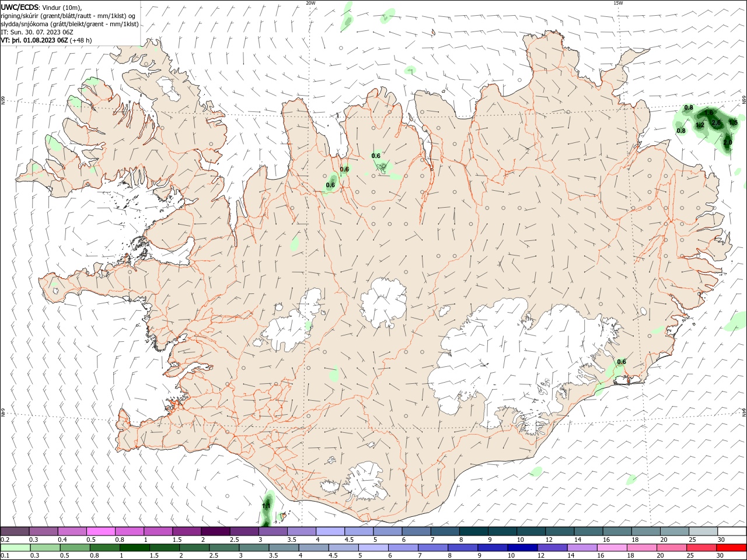Click the bright pink swatch above 0.5 in the top legend row
The height and width of the screenshot is (560, 747).
pos(100,531)
